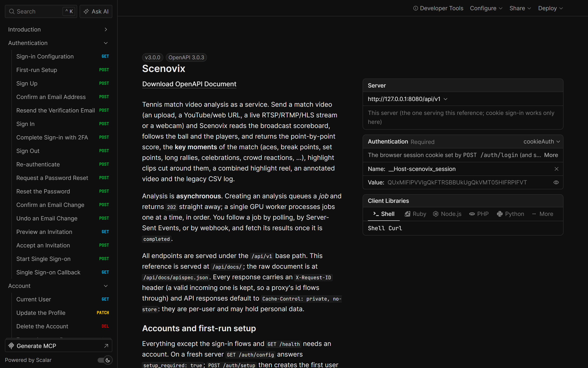588x368 pixels.
Task: Select the Python client library icon
Action: click(500, 214)
